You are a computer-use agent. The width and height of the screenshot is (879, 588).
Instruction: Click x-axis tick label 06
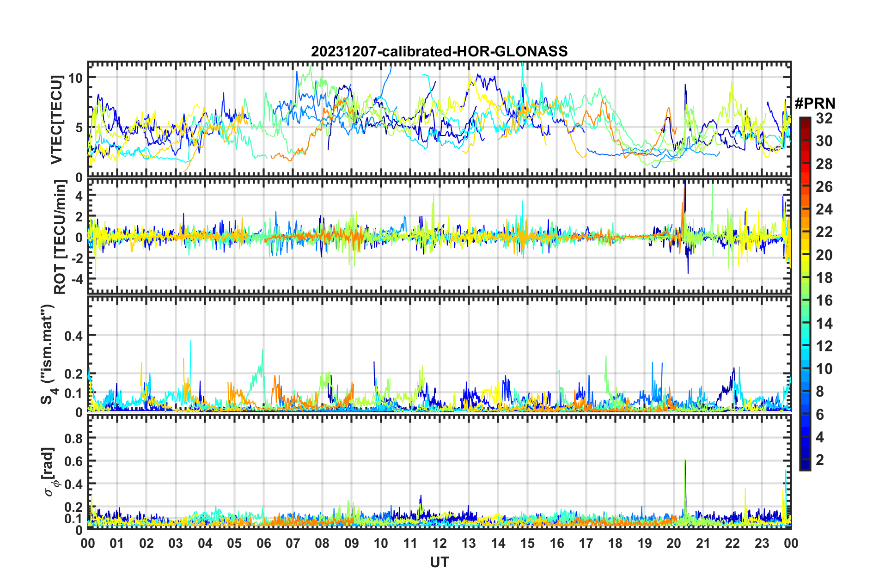point(263,543)
